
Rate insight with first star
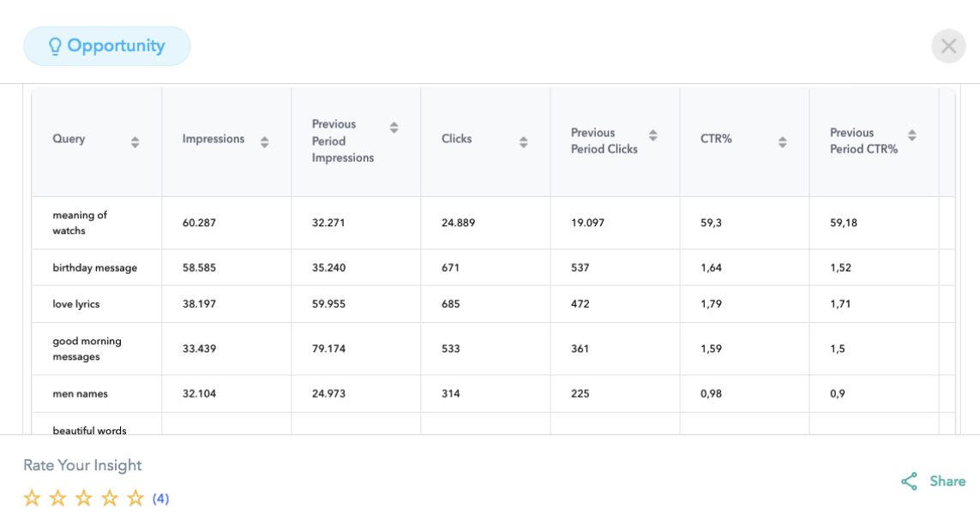coord(32,498)
